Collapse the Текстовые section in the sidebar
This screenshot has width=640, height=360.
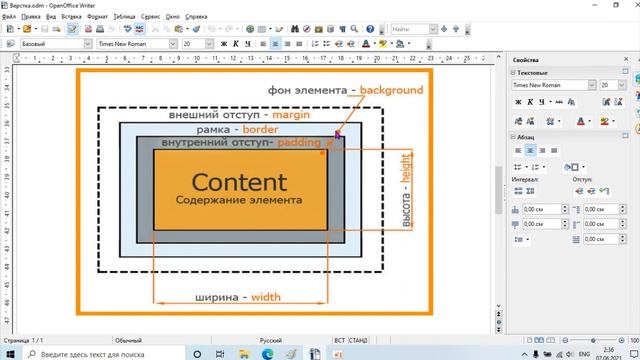click(513, 73)
